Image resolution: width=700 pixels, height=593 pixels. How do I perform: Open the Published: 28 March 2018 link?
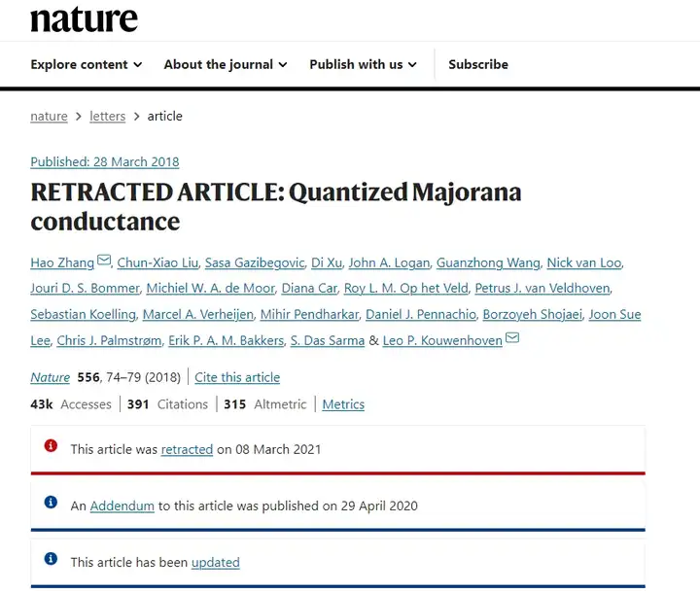(105, 161)
